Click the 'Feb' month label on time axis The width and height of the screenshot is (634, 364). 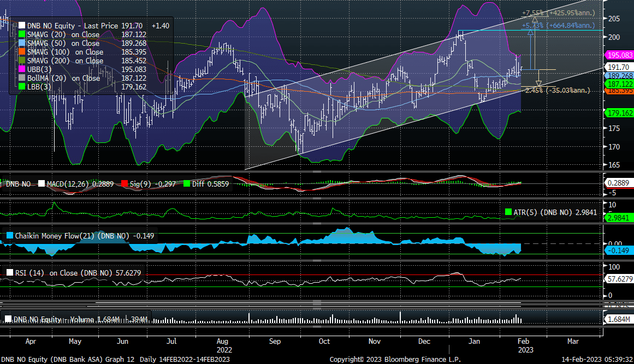click(523, 342)
